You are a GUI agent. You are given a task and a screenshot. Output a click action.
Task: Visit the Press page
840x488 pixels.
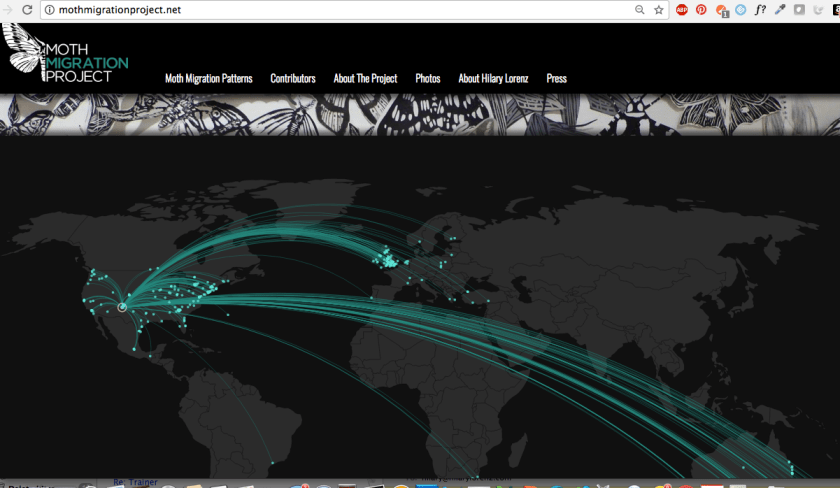point(557,78)
